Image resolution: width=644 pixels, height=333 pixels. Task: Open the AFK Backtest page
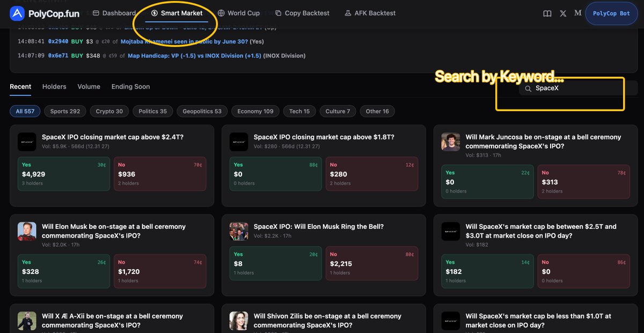[x=370, y=13]
